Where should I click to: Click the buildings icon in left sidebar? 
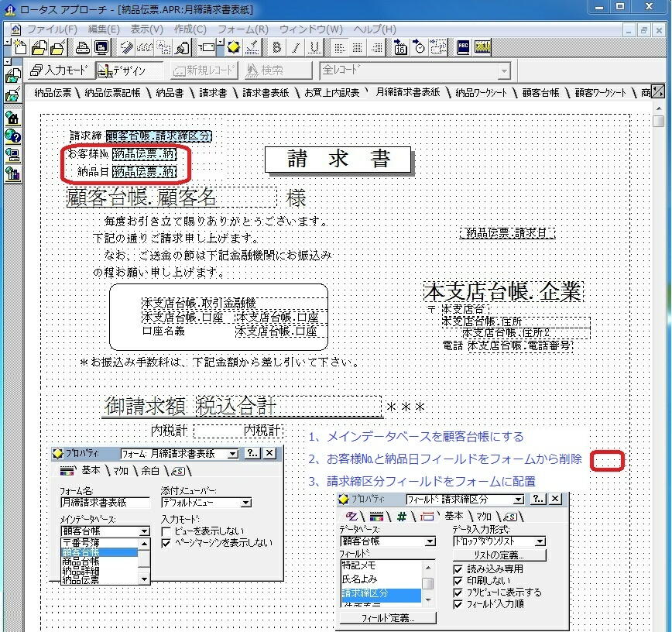(x=13, y=173)
